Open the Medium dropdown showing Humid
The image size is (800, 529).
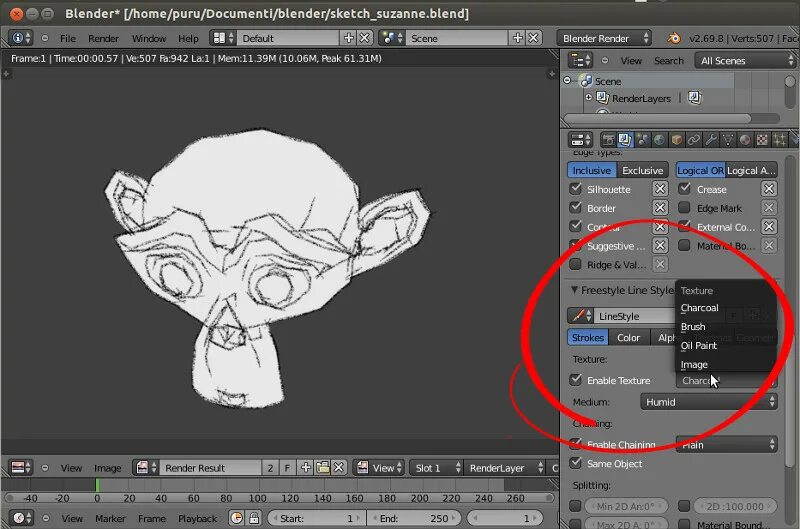(x=709, y=402)
